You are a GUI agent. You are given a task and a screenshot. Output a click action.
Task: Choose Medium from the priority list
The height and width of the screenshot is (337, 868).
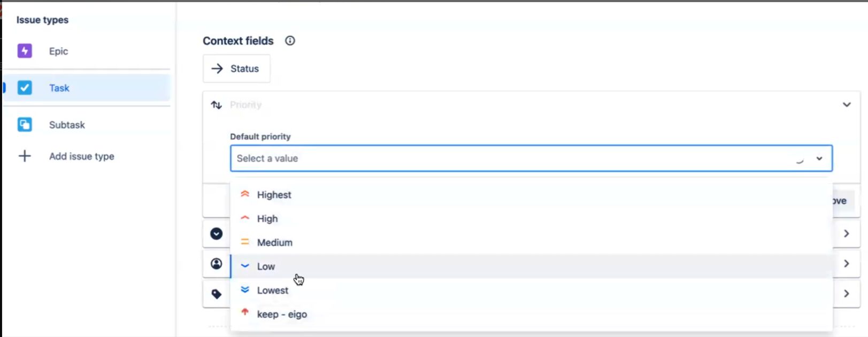pos(274,242)
